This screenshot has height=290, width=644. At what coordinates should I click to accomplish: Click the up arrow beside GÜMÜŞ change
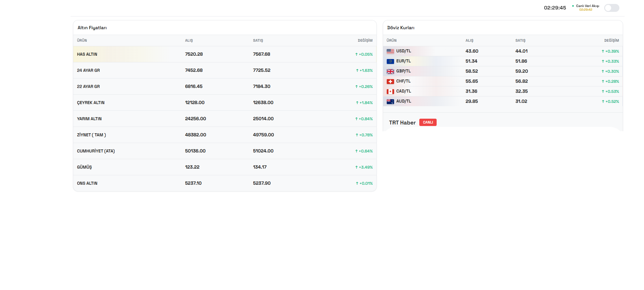356,167
